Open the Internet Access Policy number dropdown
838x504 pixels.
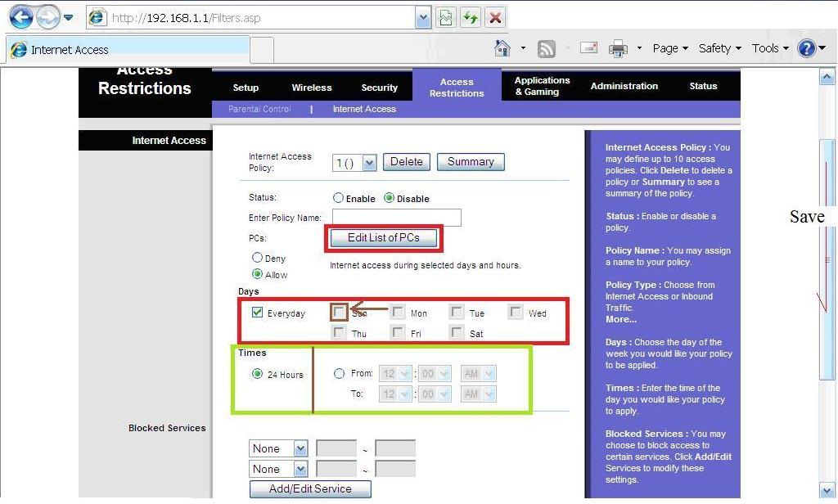[x=354, y=163]
